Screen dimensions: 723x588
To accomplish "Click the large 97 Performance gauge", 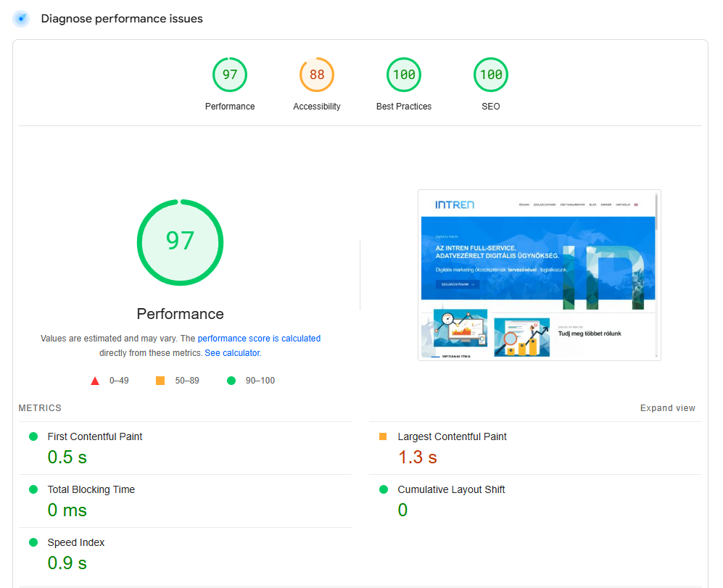I will (x=181, y=242).
